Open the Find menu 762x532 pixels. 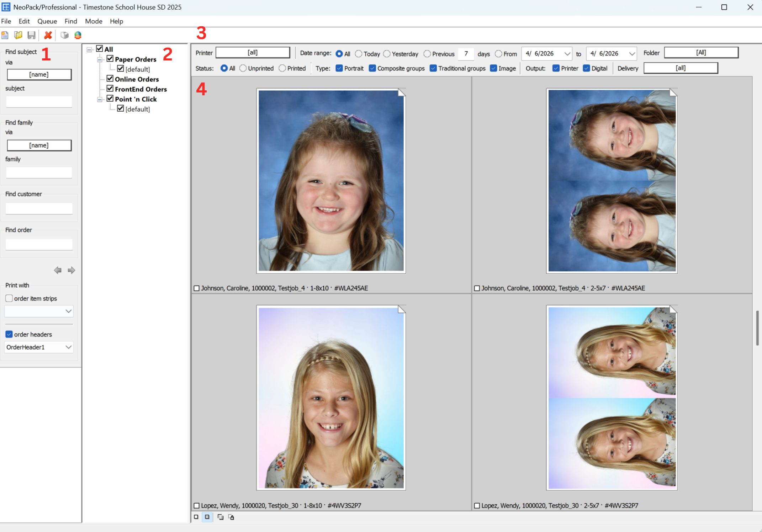tap(71, 21)
